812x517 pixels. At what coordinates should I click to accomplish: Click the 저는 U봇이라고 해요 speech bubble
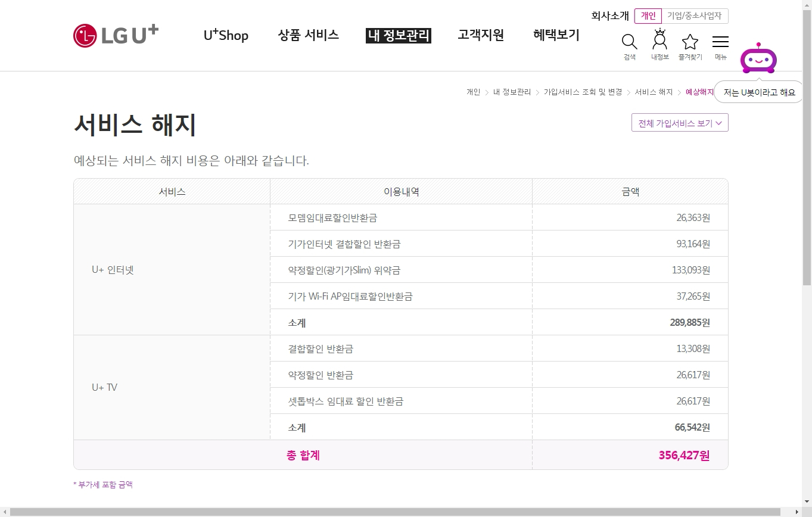tap(758, 92)
